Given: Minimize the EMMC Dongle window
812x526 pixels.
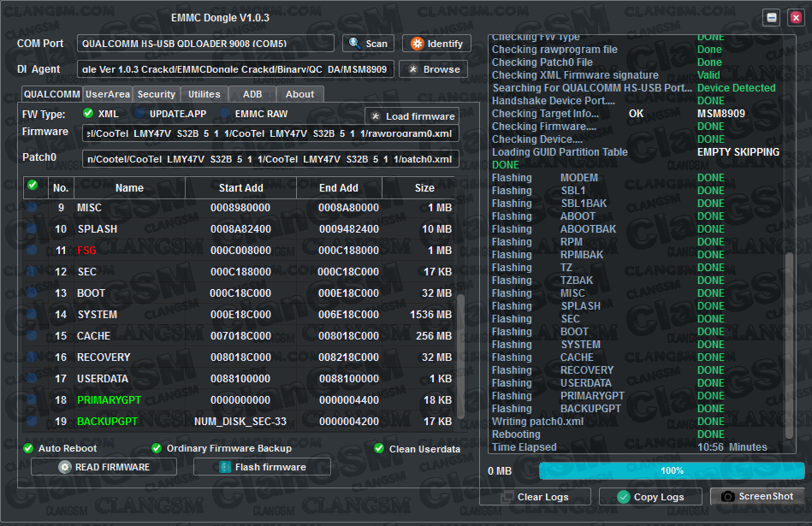Looking at the screenshot, I should (x=772, y=18).
